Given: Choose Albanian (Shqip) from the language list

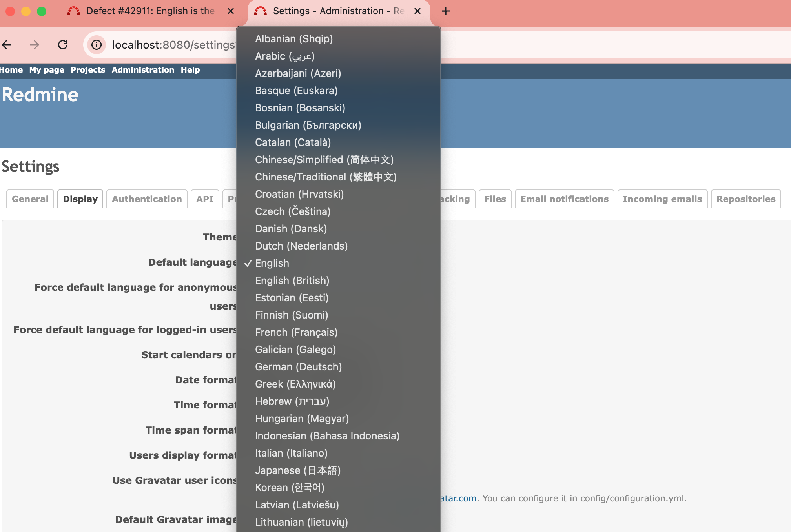Looking at the screenshot, I should 339,39.
